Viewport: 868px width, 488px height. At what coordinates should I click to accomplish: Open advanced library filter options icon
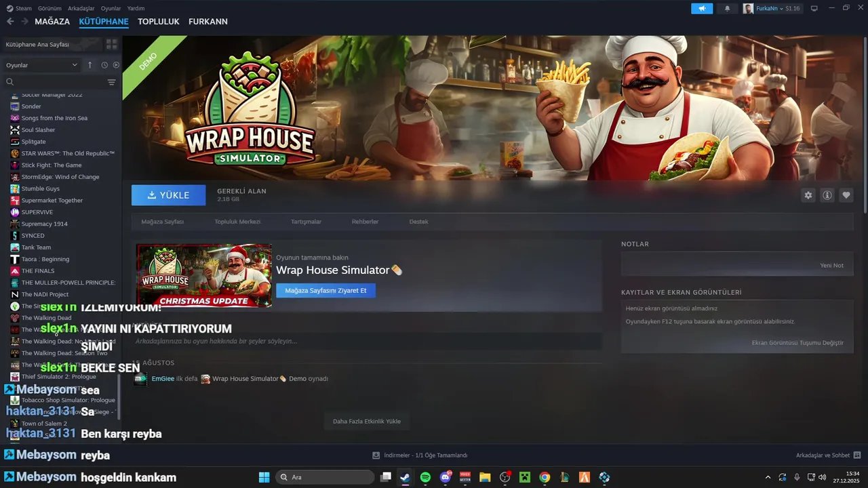coord(111,82)
